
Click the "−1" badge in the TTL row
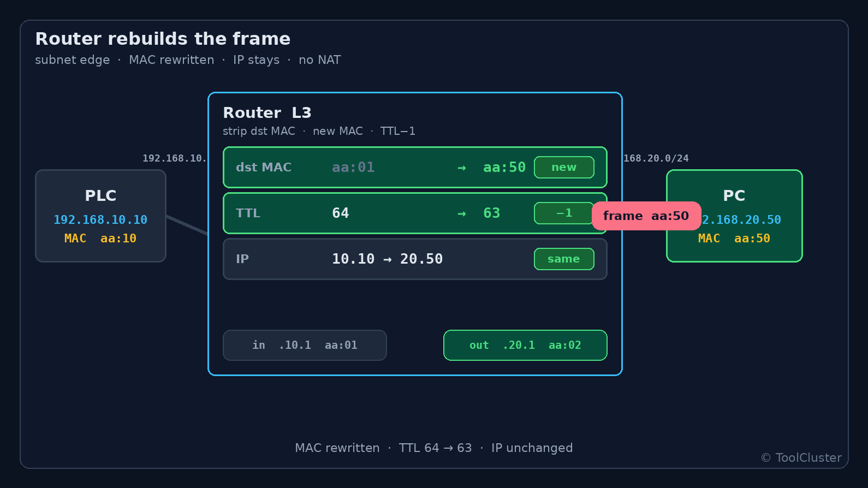point(564,213)
